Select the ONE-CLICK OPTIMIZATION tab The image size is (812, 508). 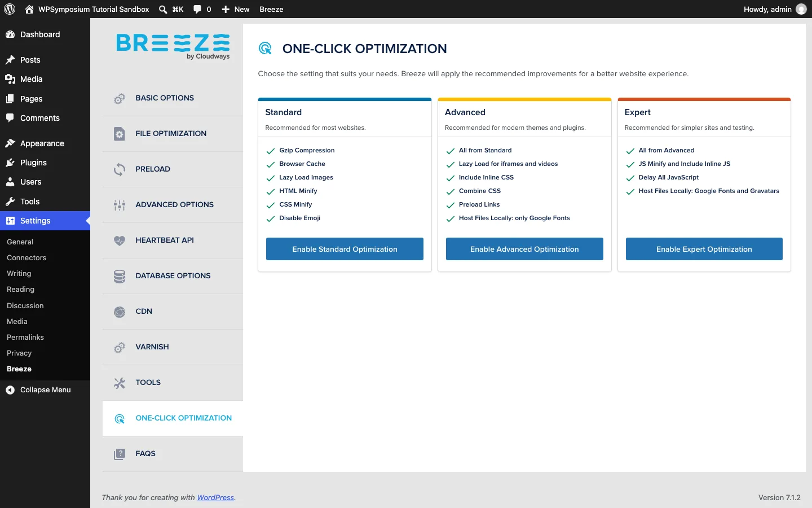pyautogui.click(x=173, y=418)
